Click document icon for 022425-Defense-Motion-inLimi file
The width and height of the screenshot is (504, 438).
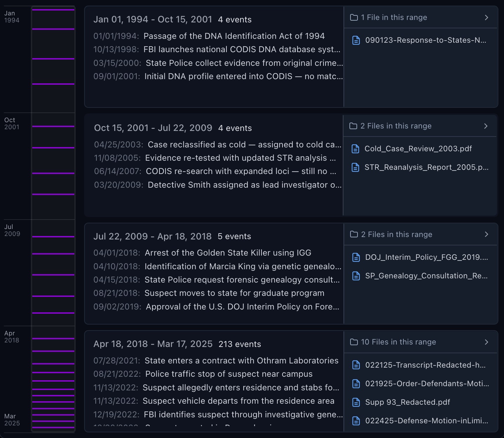[x=356, y=421]
